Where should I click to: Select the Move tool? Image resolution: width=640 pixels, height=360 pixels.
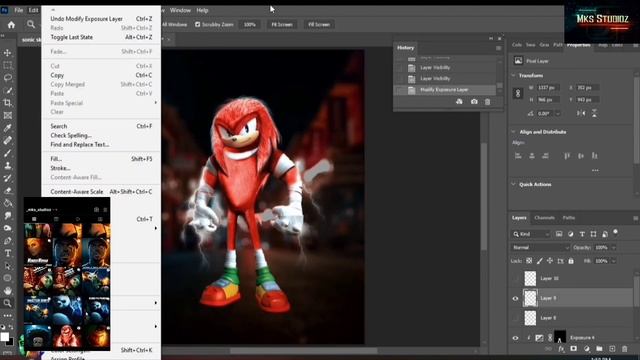coord(7,53)
